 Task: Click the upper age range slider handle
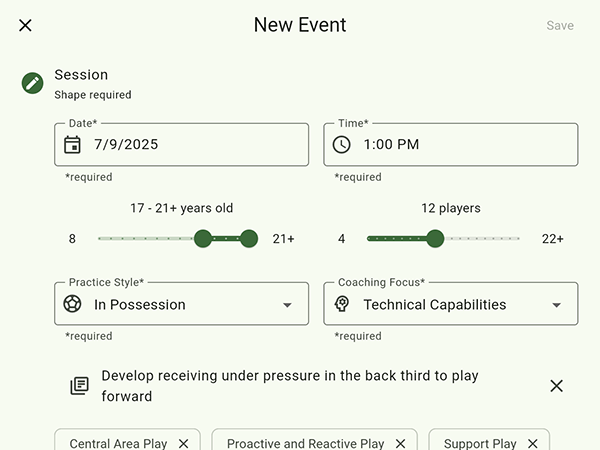click(250, 239)
